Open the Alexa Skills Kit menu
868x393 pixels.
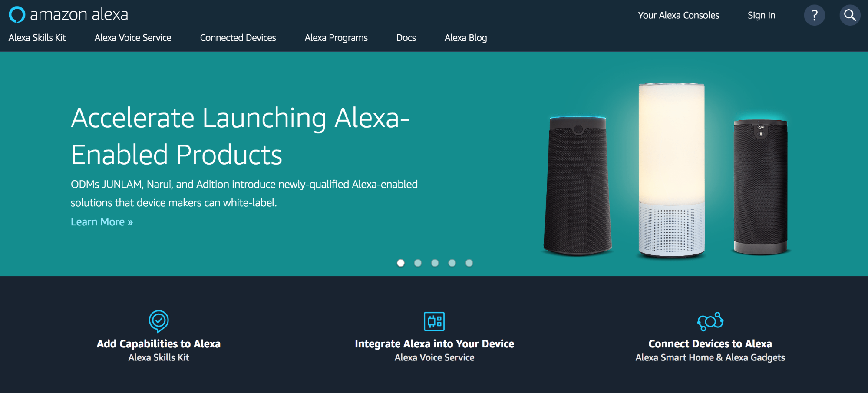point(37,38)
